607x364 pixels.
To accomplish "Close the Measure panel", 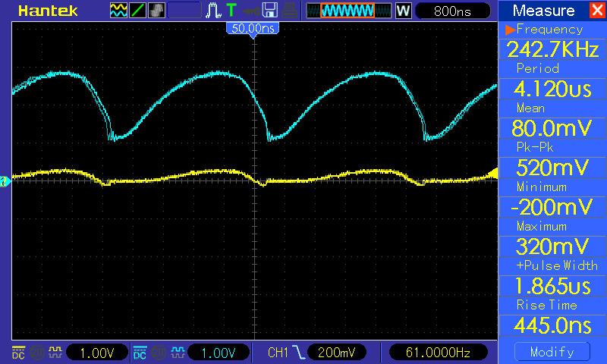I will (x=597, y=10).
